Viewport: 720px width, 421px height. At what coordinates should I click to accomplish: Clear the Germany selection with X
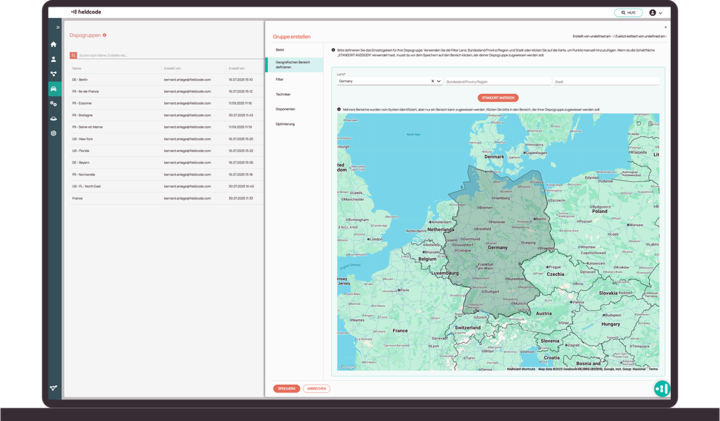coord(433,81)
